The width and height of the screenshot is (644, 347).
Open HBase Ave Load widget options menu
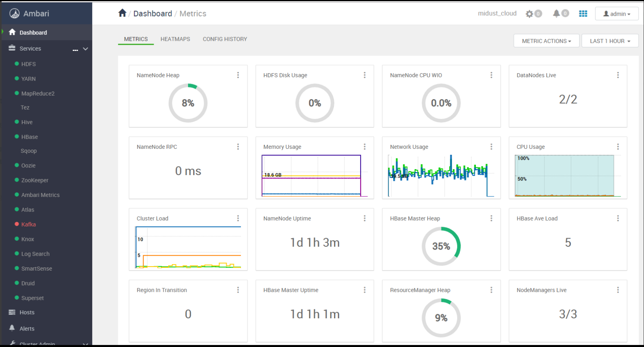618,218
